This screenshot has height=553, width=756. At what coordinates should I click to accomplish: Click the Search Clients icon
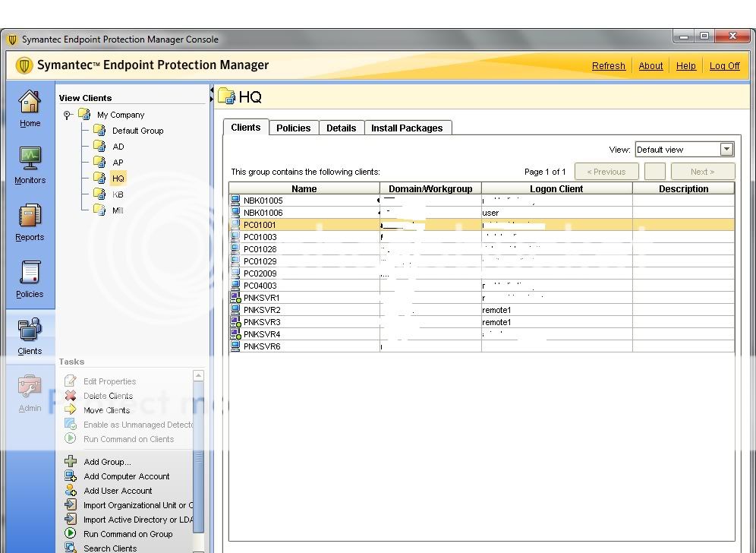coord(71,548)
